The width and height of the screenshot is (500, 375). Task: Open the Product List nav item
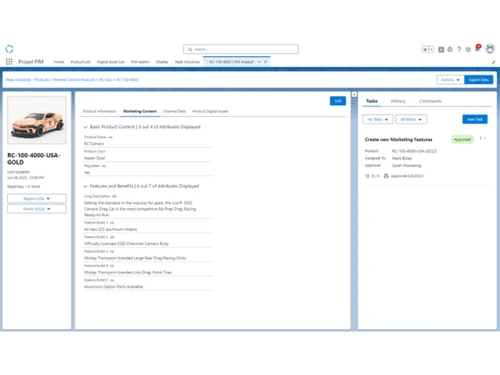pyautogui.click(x=80, y=62)
